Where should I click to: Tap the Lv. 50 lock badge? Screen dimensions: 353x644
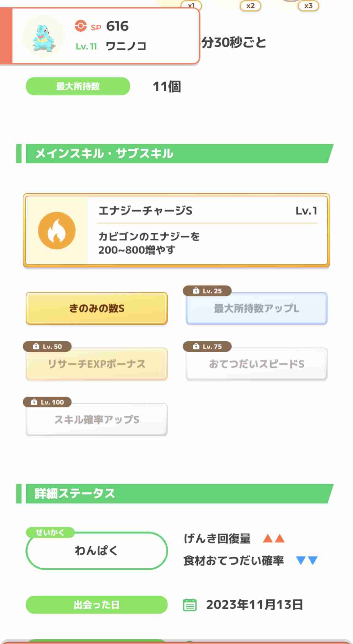(47, 347)
